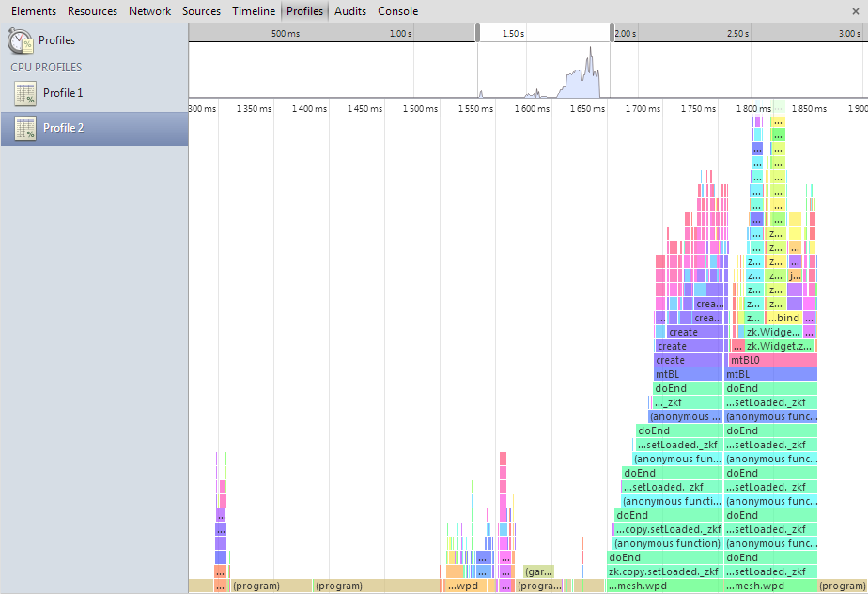Select the mtBL0 bar in flame chart

pyautogui.click(x=772, y=360)
